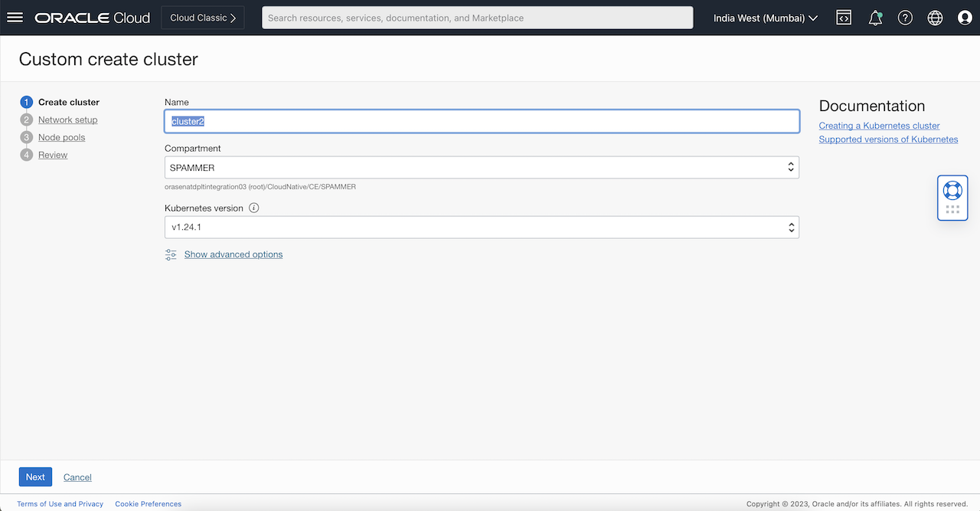Open Supported versions of Kubernetes link
The height and width of the screenshot is (511, 980).
(x=888, y=139)
